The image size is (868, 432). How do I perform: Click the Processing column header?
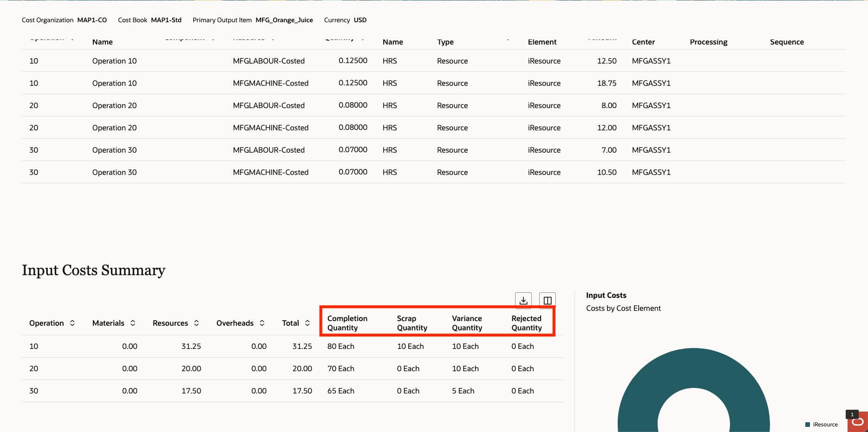coord(709,42)
